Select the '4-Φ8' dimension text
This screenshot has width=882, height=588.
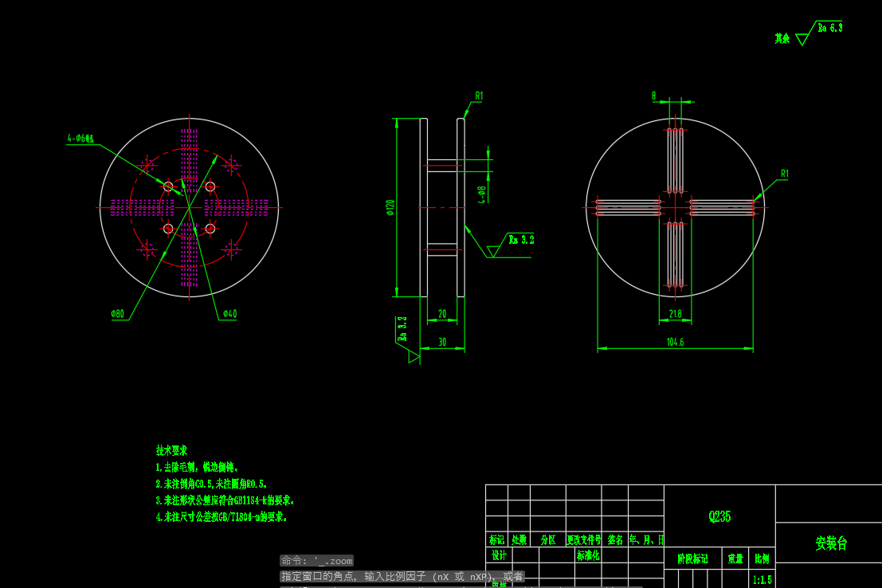tap(481, 194)
